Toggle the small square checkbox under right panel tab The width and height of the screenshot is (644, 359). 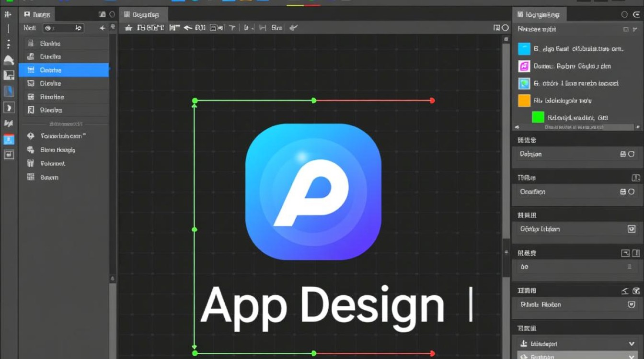[626, 29]
